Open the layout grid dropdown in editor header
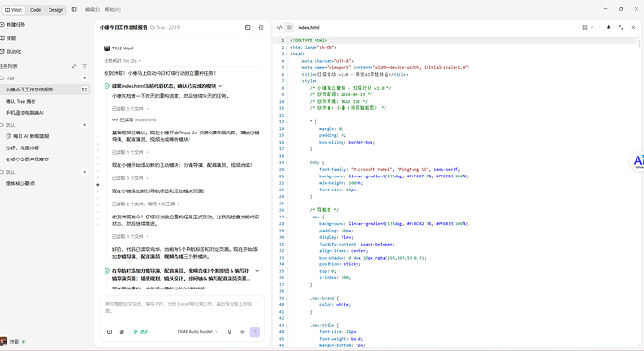 (587, 27)
